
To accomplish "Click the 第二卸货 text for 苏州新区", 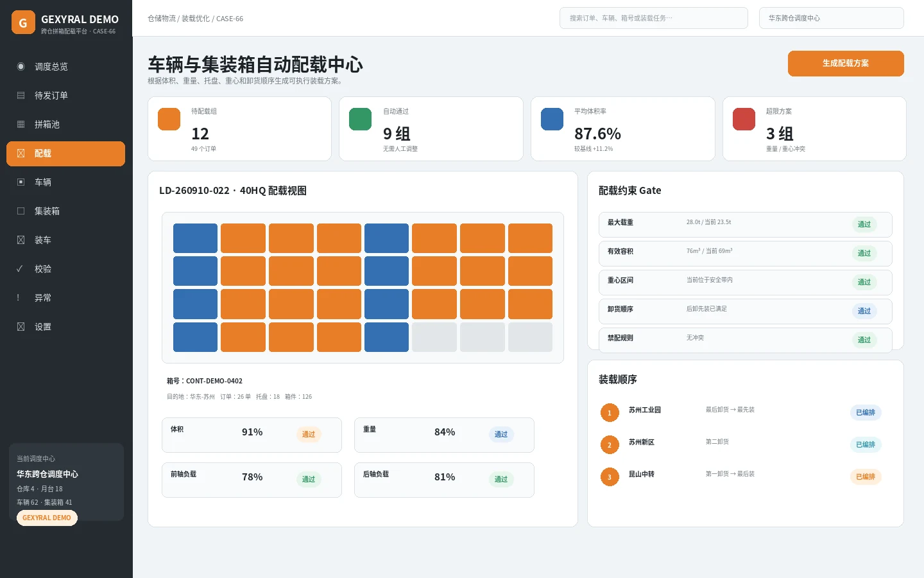I will [717, 442].
